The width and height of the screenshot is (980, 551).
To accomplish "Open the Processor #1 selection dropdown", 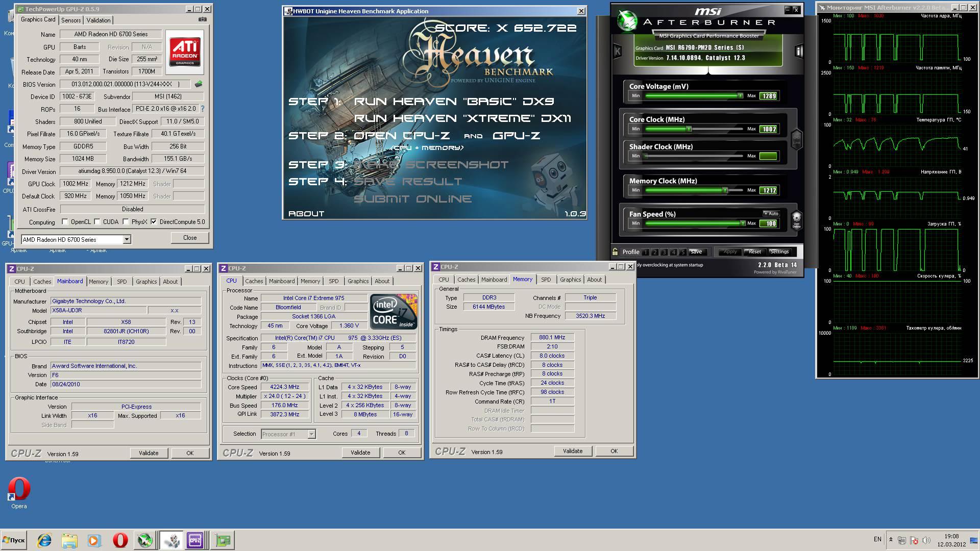I will pyautogui.click(x=311, y=434).
